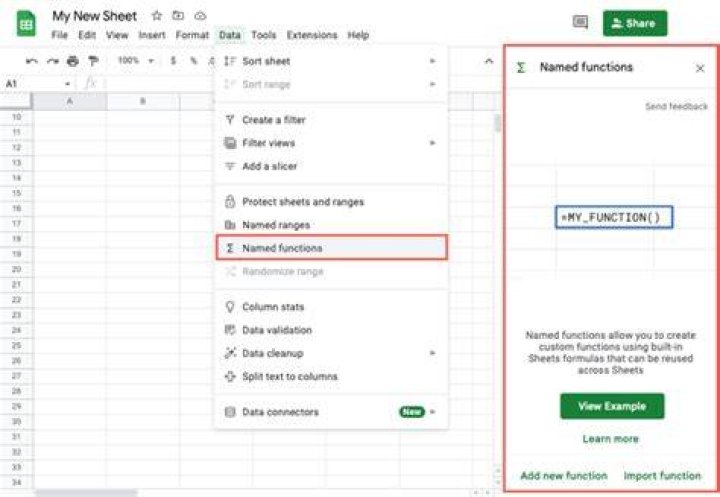Select row 20 header
The width and height of the screenshot is (720, 497).
click(x=17, y=269)
